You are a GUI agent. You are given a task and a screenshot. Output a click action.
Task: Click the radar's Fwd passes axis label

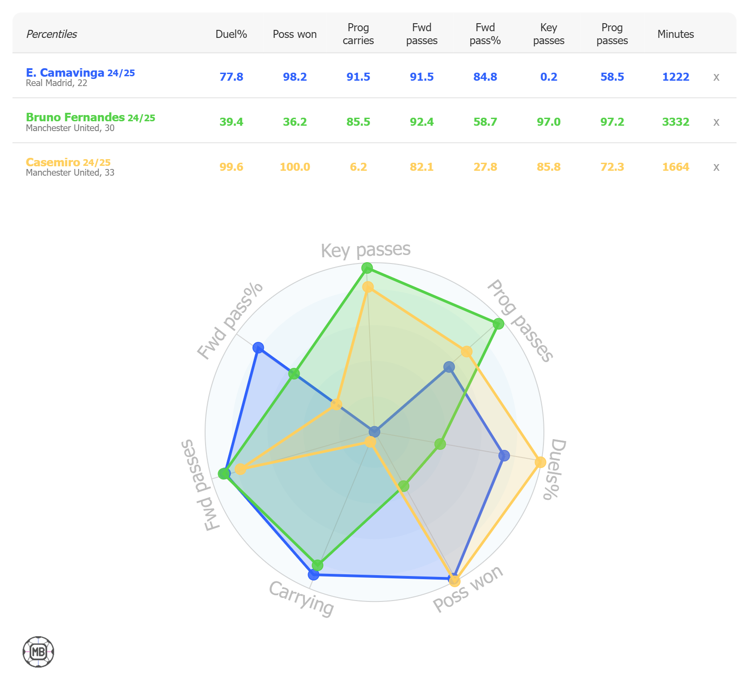coord(200,485)
